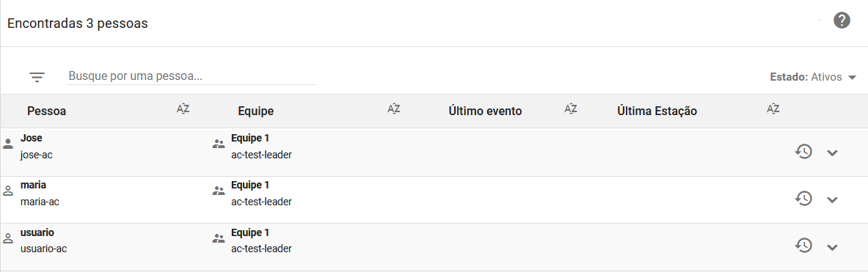Click Jose's person icon
Viewport: 868px width, 272px height.
click(8, 145)
